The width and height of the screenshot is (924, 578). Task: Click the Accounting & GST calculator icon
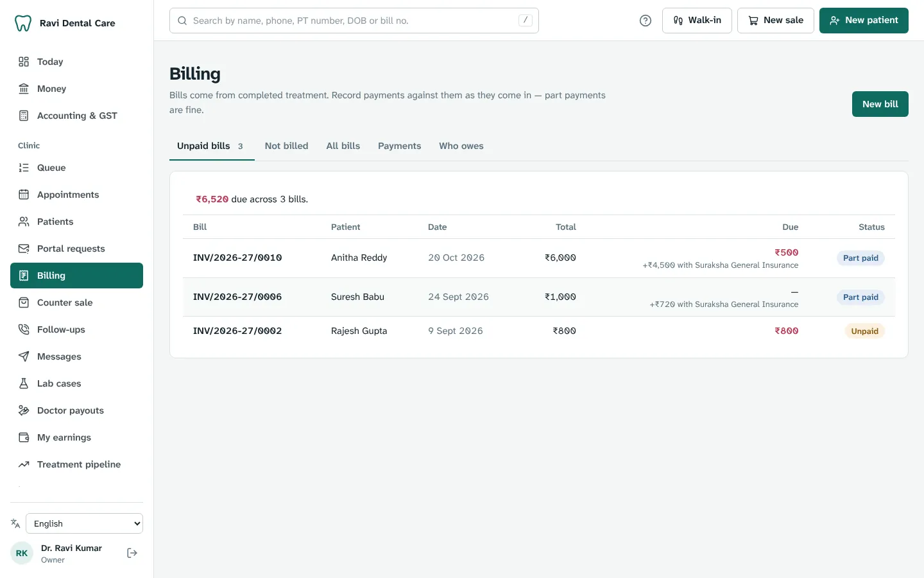click(x=24, y=116)
